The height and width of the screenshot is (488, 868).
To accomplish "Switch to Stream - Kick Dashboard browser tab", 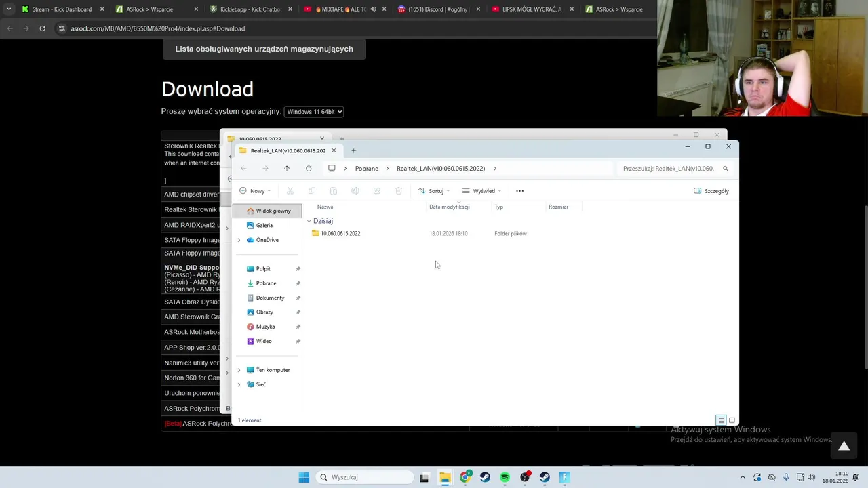I will 62,9.
